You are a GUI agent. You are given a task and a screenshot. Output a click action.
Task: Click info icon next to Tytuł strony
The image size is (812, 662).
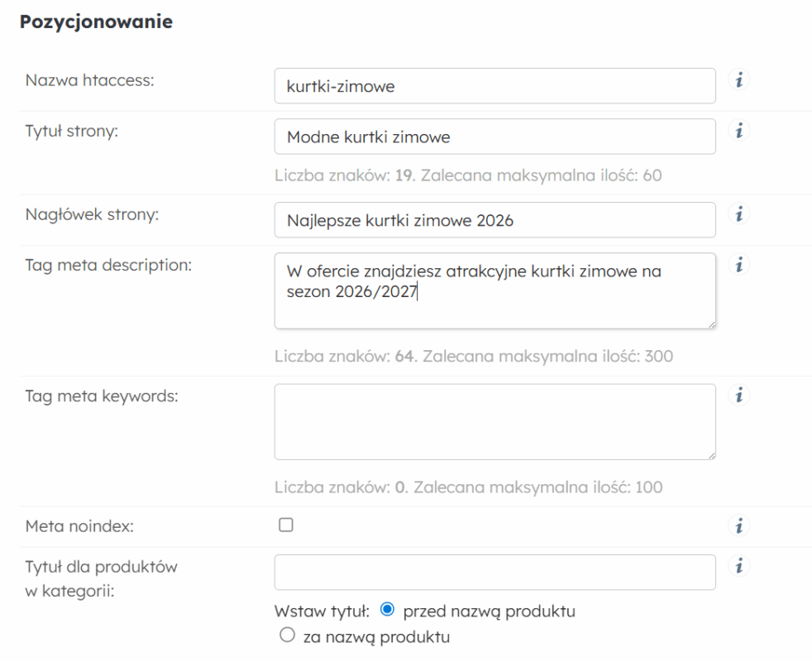[x=739, y=131]
